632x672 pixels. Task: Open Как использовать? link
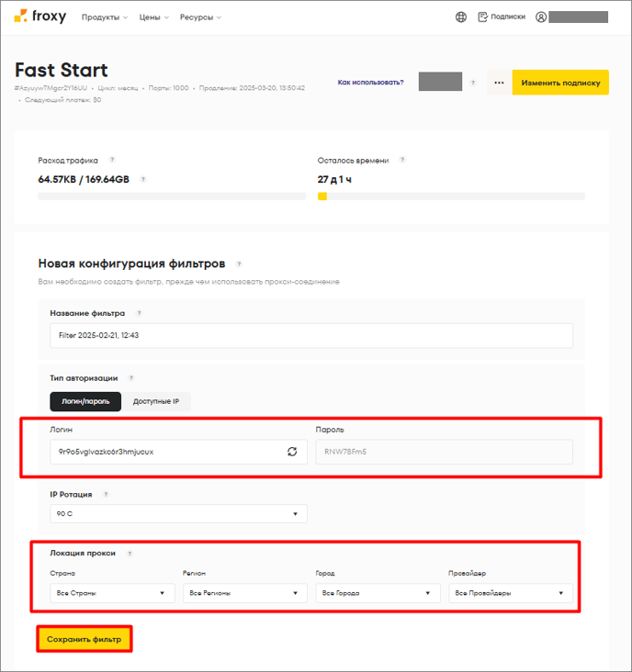click(x=370, y=83)
